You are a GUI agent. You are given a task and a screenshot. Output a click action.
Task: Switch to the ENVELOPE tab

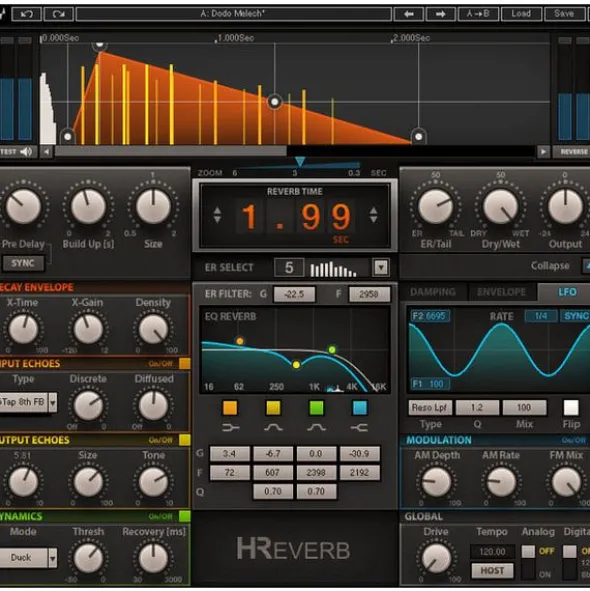(x=501, y=292)
